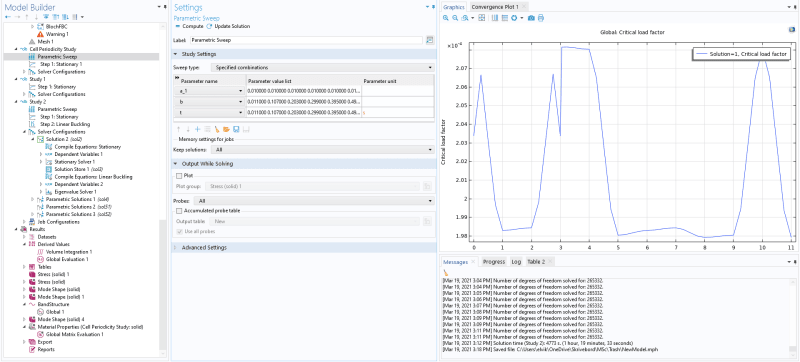
Task: Click the Warning 1 node icon
Action: point(40,34)
